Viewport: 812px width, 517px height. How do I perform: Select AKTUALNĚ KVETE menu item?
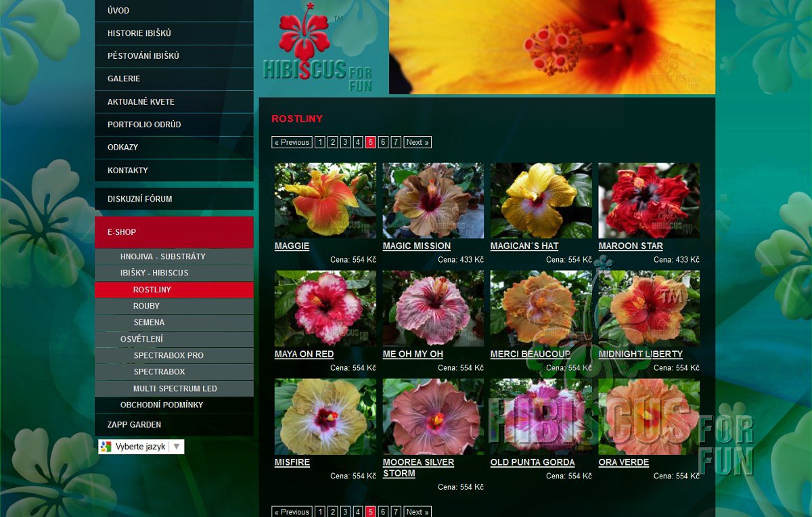[174, 102]
